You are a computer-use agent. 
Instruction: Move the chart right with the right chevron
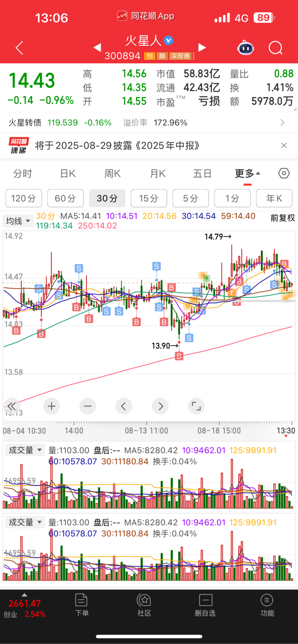tap(160, 406)
